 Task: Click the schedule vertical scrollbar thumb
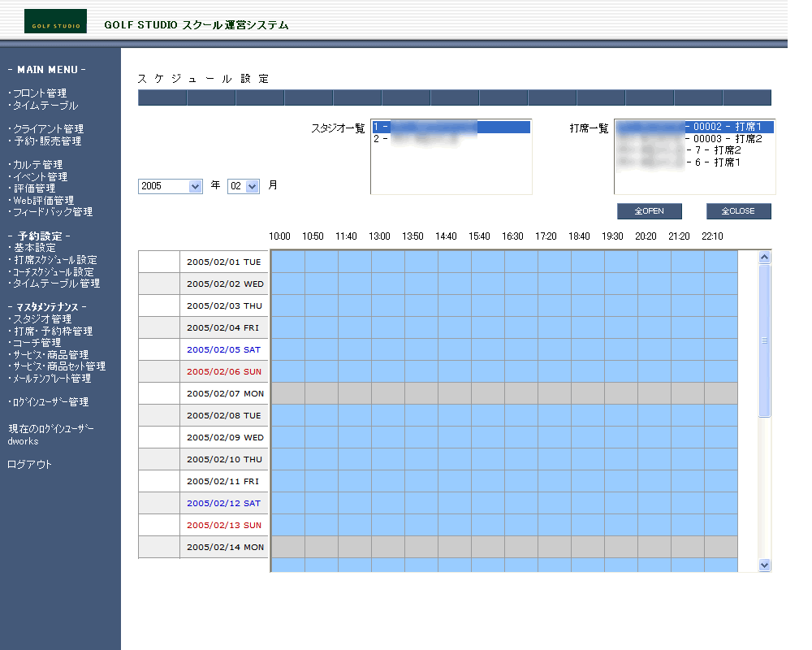(764, 340)
